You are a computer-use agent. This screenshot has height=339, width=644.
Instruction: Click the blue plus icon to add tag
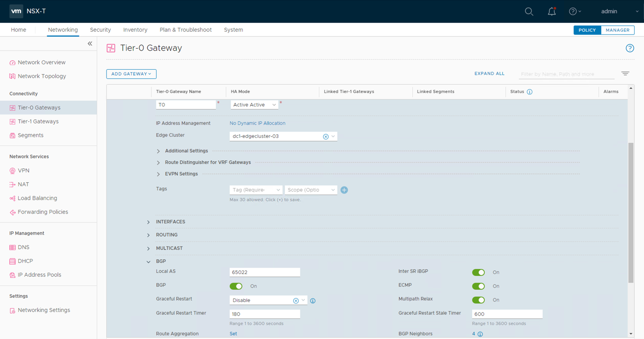pos(344,190)
